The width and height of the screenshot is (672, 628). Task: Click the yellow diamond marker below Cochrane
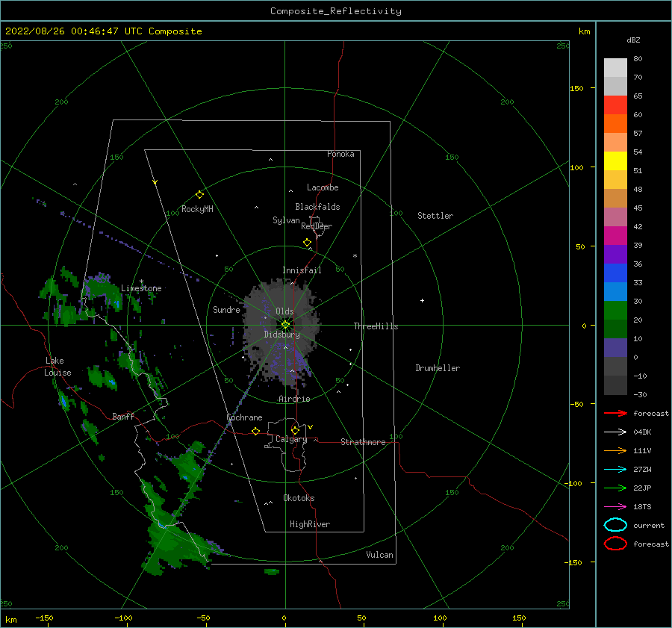coord(256,432)
